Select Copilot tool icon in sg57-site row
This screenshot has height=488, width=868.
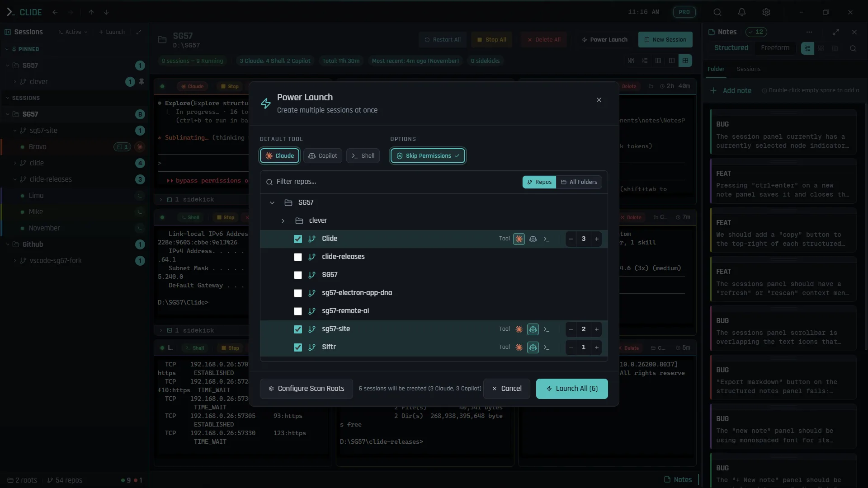point(533,329)
